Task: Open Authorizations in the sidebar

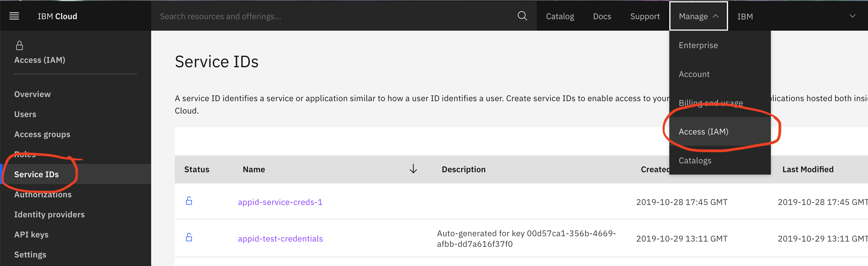Action: coord(43,194)
